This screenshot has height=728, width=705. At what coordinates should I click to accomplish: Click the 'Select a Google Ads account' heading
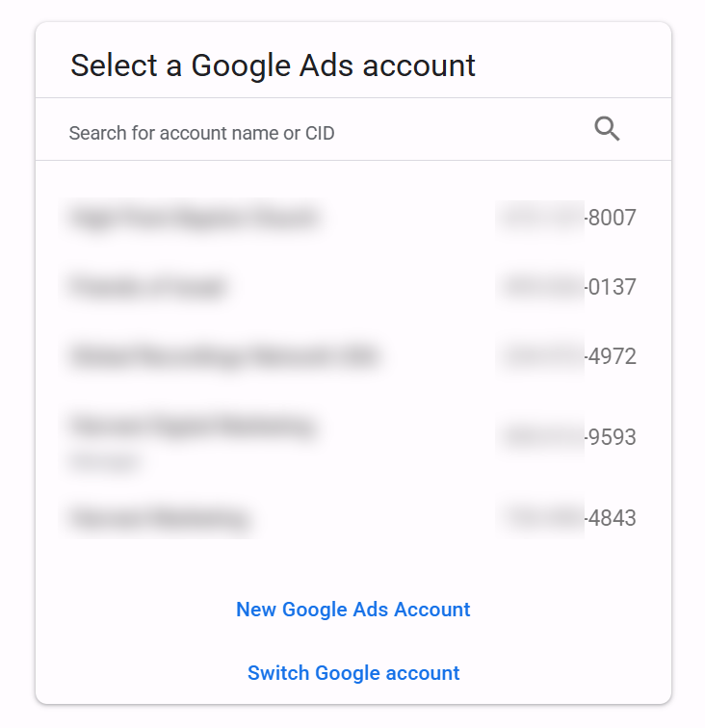click(273, 65)
